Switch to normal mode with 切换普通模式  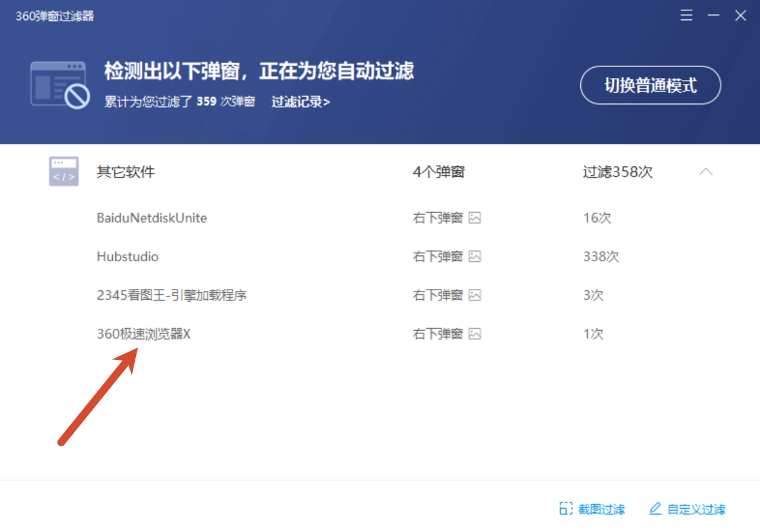650,85
